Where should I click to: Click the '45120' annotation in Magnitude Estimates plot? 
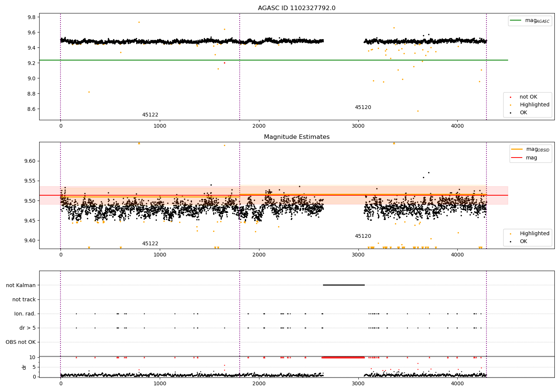coord(363,236)
